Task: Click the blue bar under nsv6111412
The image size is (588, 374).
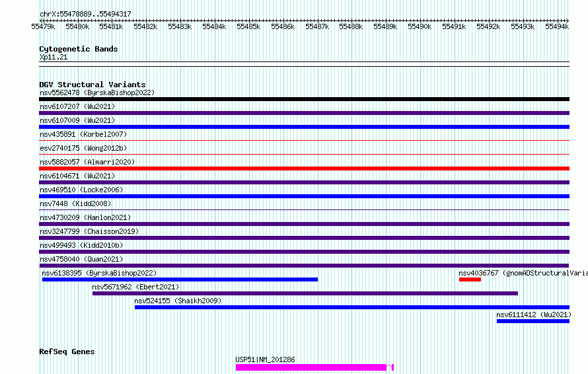Action: coord(533,321)
